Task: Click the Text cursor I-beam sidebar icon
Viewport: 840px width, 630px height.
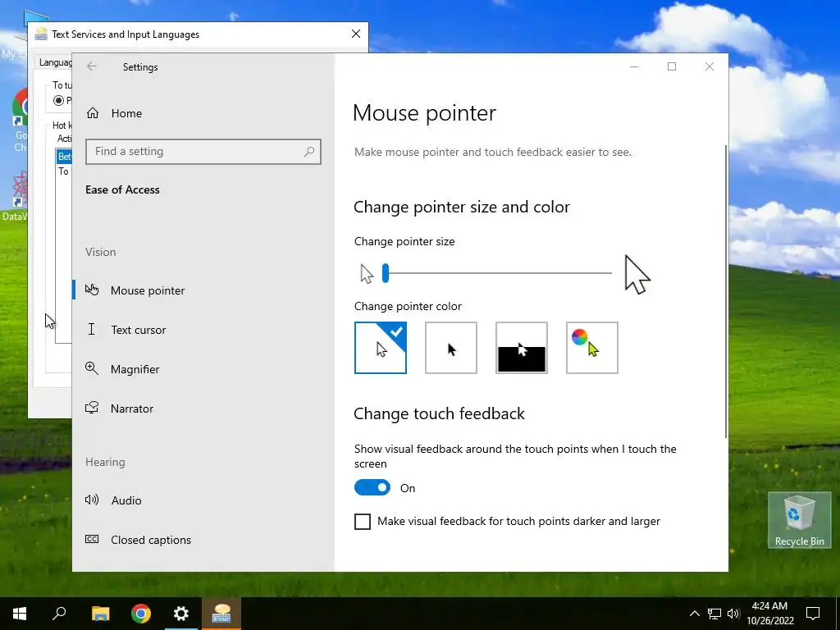Action: (92, 329)
